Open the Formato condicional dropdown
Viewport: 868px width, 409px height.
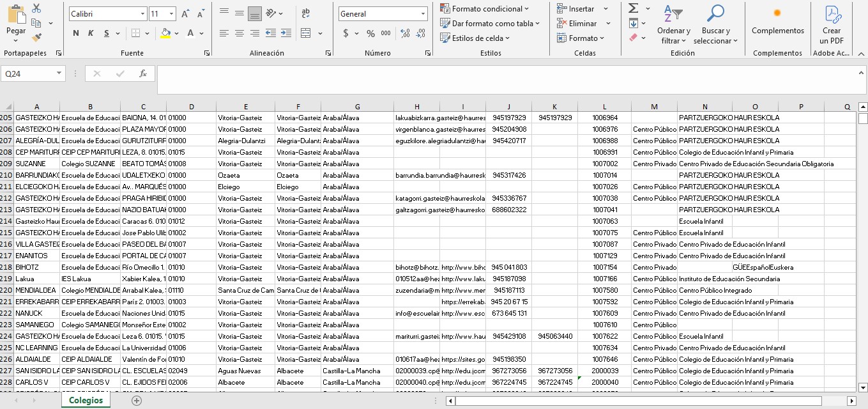pyautogui.click(x=485, y=8)
